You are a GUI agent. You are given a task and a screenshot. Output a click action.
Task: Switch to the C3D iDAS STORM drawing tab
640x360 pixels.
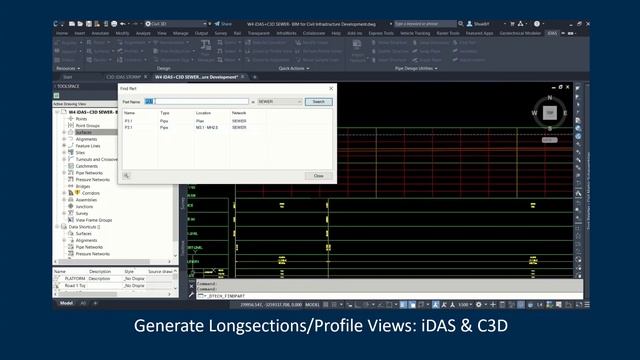coord(123,77)
